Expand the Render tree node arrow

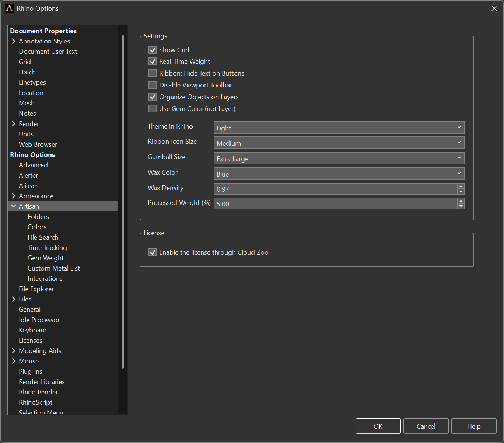tap(14, 123)
